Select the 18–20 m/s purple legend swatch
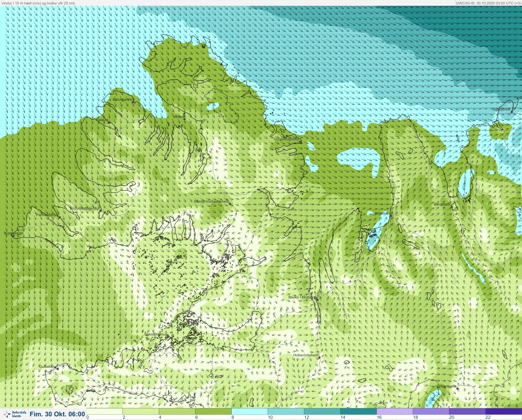The width and height of the screenshot is (522, 420). pos(431,411)
